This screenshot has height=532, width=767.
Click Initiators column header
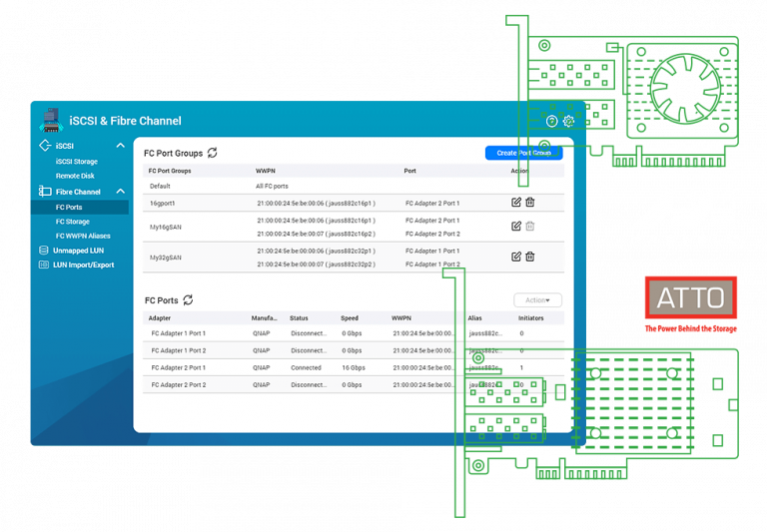530,318
